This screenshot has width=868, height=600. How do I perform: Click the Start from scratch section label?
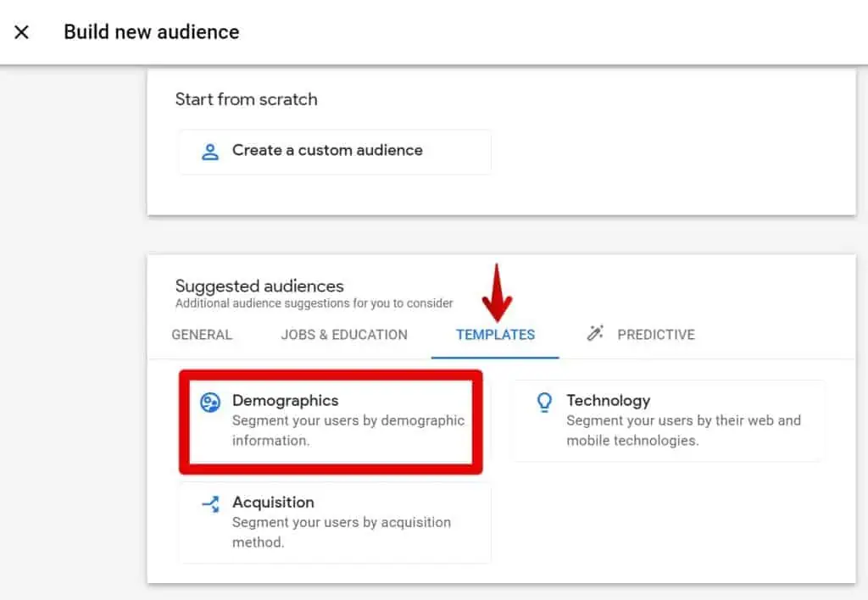(x=246, y=99)
